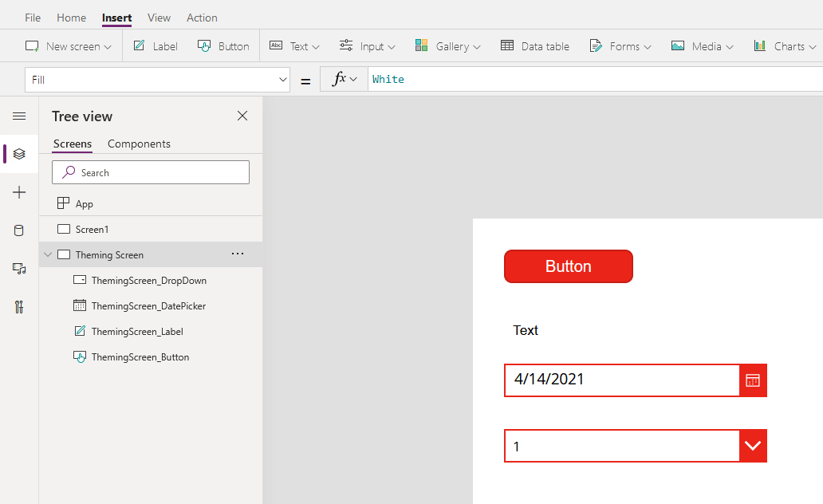Collapse the Theming Screen tree node
823x504 pixels.
point(48,255)
